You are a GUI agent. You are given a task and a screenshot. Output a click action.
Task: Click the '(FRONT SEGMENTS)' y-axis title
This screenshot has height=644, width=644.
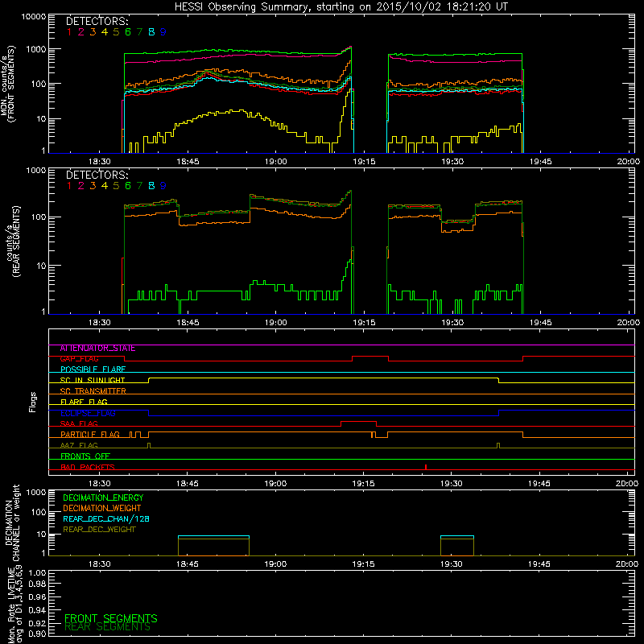click(x=10, y=85)
